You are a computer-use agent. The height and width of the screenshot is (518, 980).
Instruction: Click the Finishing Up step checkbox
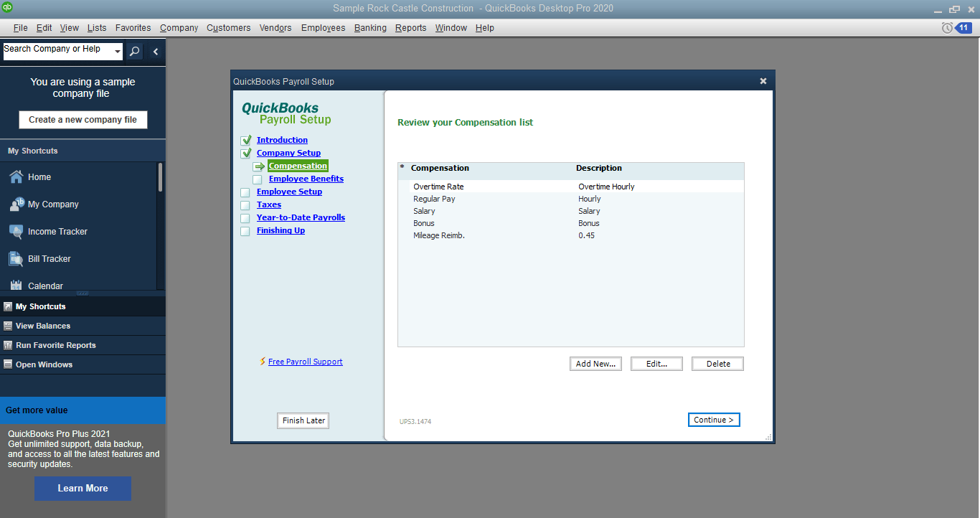coord(245,231)
